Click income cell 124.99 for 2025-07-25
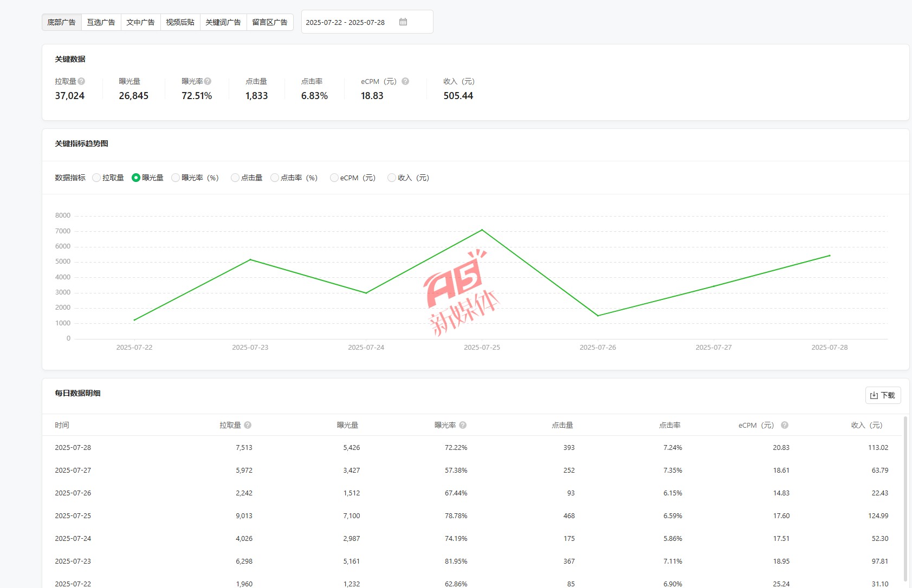912x588 pixels. (x=878, y=516)
